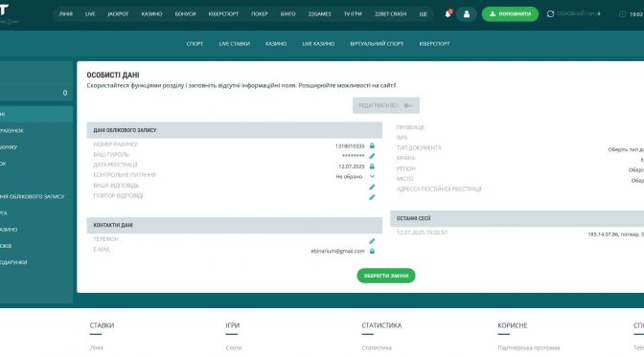Switch to the КІБЕРСПОРТ tab in second row

[434, 43]
